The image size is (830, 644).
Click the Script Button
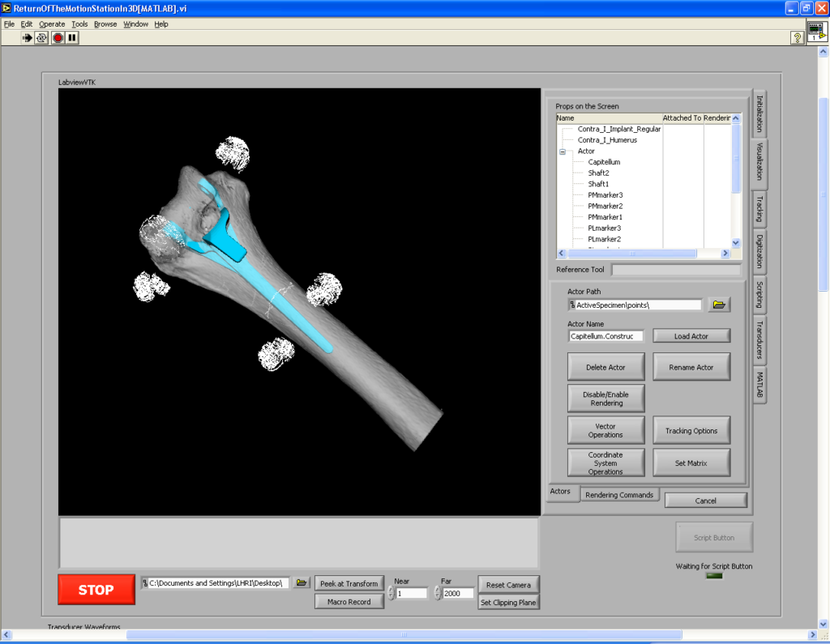tap(714, 538)
